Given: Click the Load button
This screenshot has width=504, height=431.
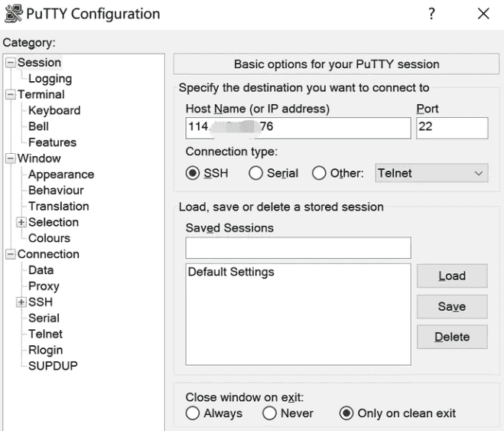Looking at the screenshot, I should [x=451, y=276].
